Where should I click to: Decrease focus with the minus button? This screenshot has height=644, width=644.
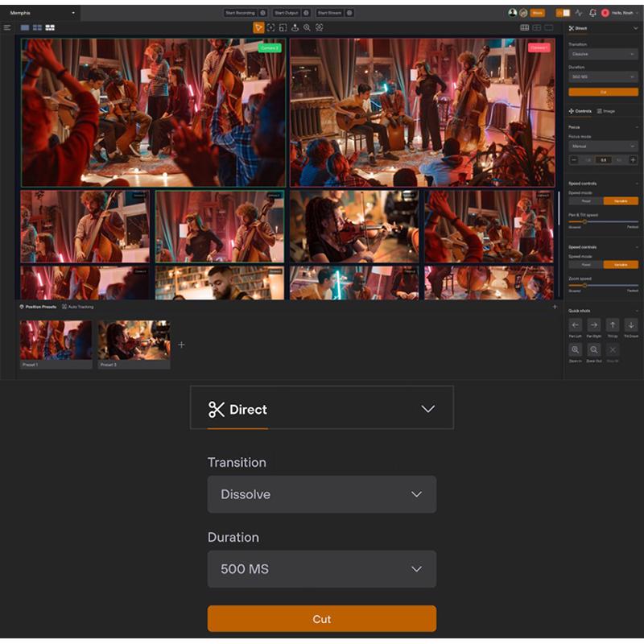[574, 159]
